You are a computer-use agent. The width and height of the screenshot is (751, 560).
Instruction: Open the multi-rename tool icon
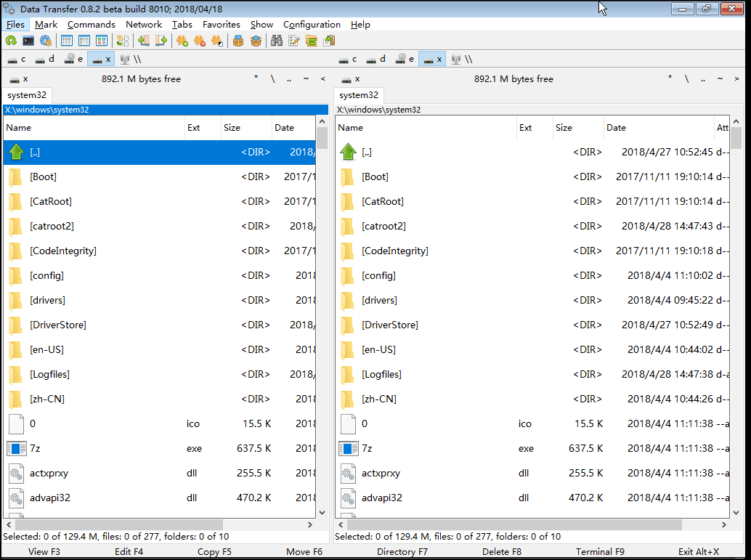[x=294, y=41]
